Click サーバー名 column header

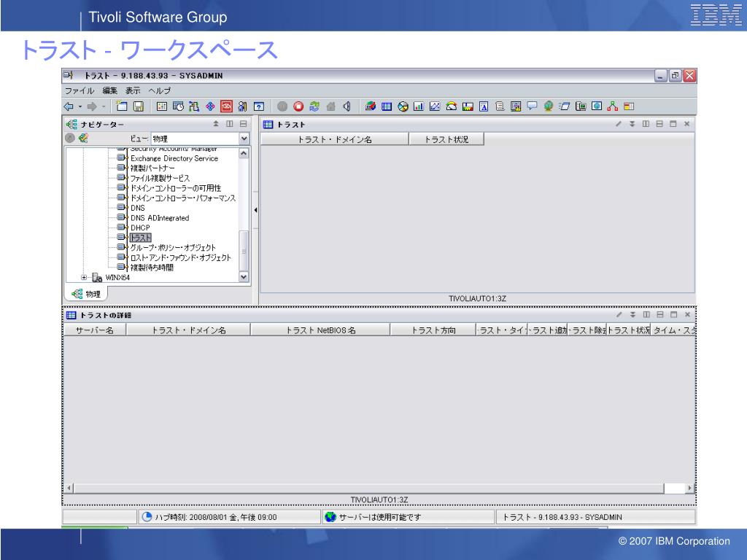95,330
